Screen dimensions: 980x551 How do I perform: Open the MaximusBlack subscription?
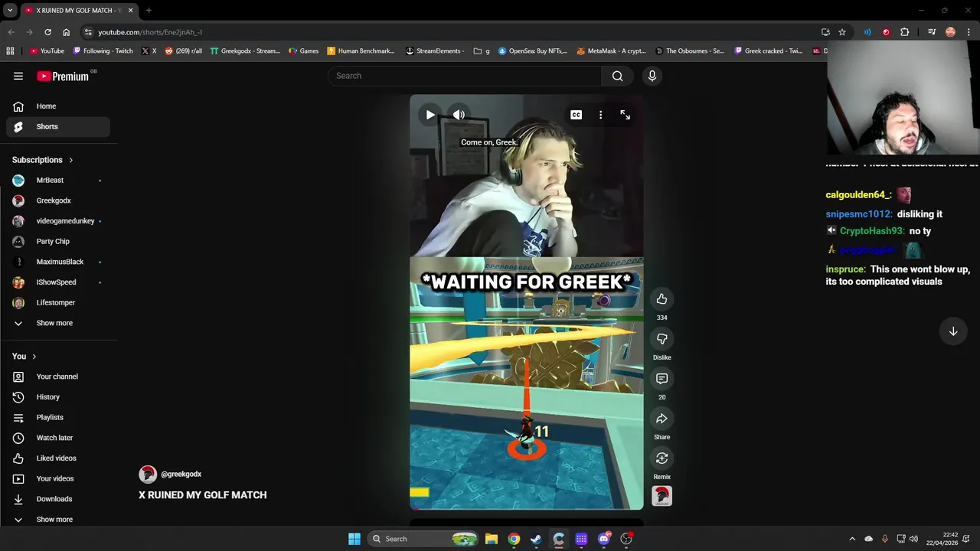pos(58,262)
